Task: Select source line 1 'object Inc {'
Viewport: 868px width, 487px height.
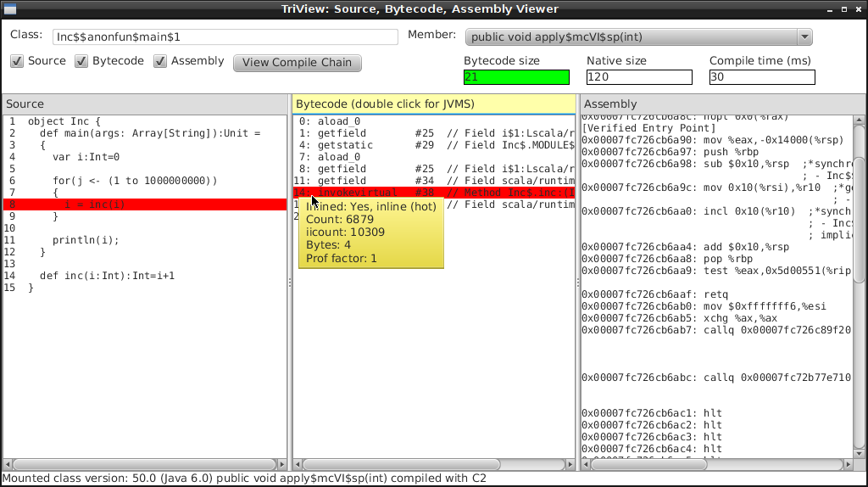Action: point(145,121)
